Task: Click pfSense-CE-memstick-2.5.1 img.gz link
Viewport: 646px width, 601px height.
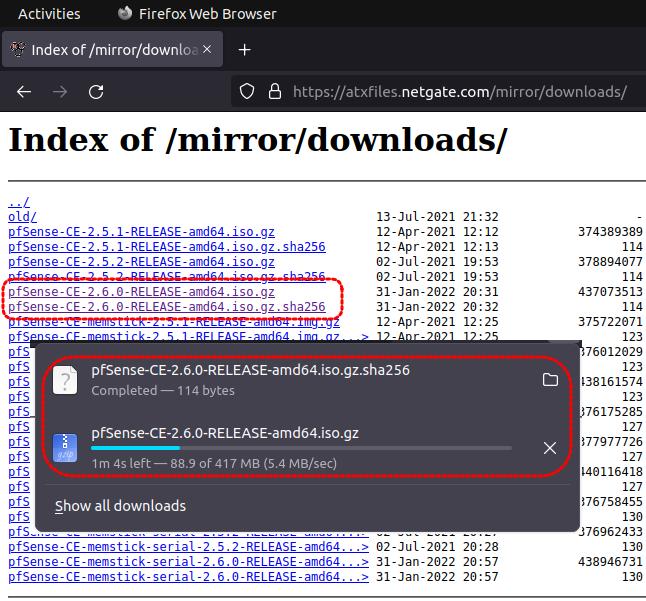Action: click(174, 322)
